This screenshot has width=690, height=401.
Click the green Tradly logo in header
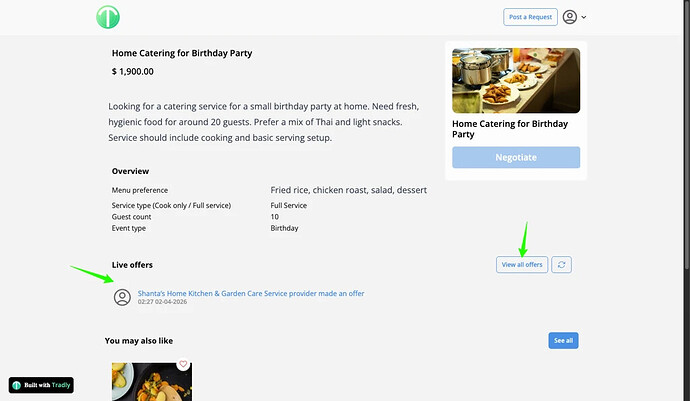(108, 17)
